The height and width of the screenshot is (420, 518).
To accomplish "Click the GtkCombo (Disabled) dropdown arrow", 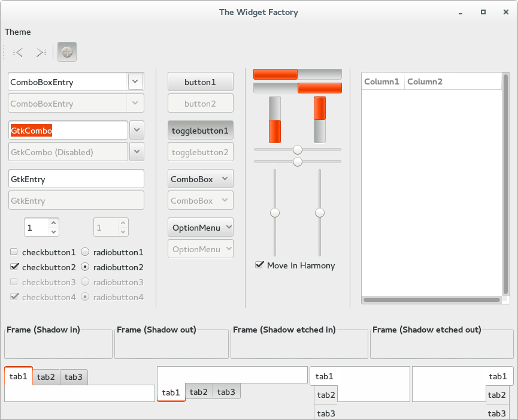I will click(x=137, y=152).
